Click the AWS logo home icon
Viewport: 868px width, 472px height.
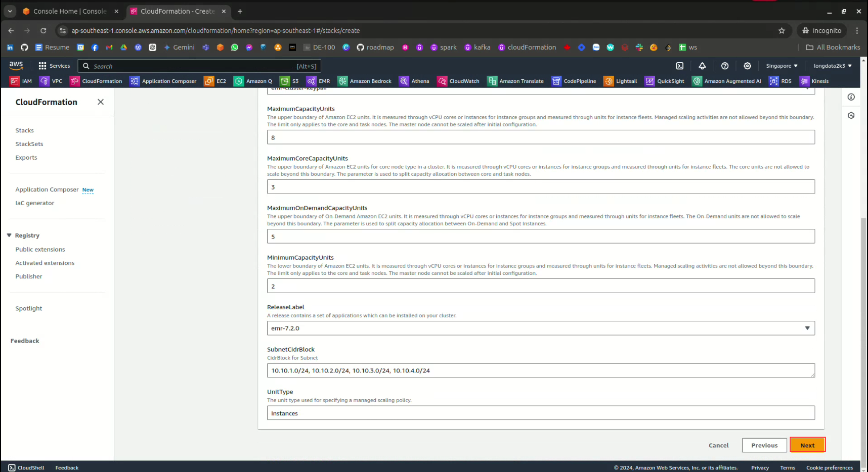coord(16,65)
